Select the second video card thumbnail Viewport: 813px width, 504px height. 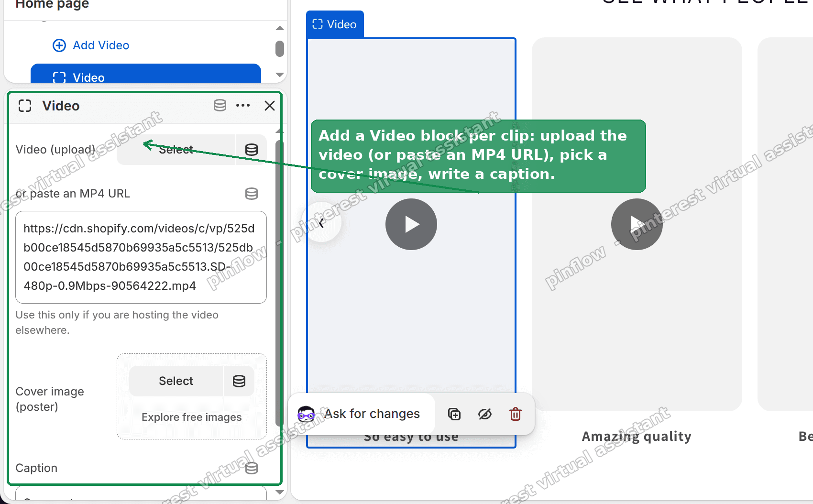click(637, 224)
